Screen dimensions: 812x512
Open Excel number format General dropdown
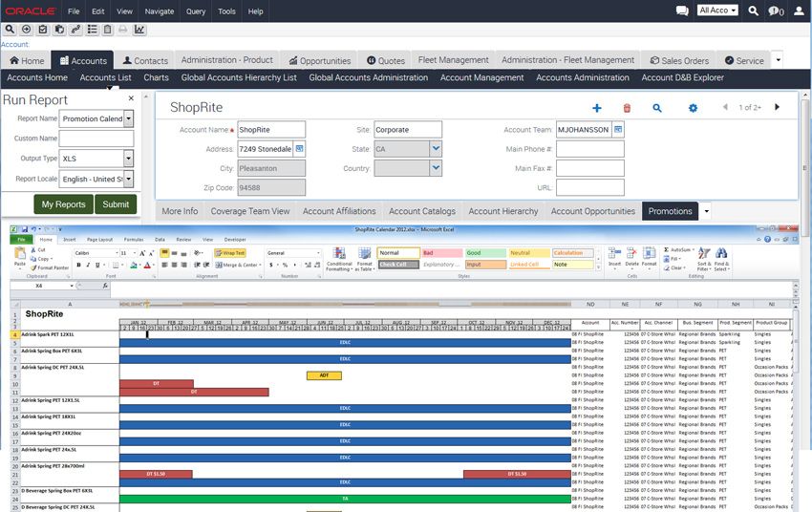click(318, 253)
